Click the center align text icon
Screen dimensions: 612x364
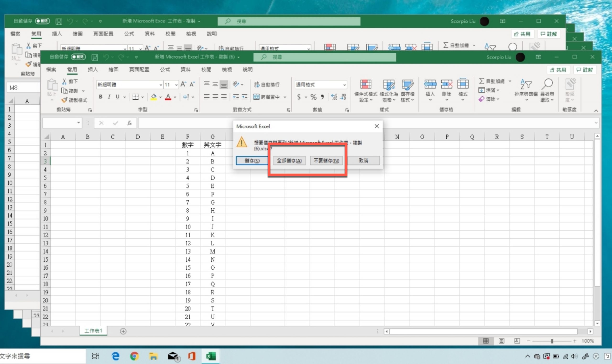click(215, 97)
